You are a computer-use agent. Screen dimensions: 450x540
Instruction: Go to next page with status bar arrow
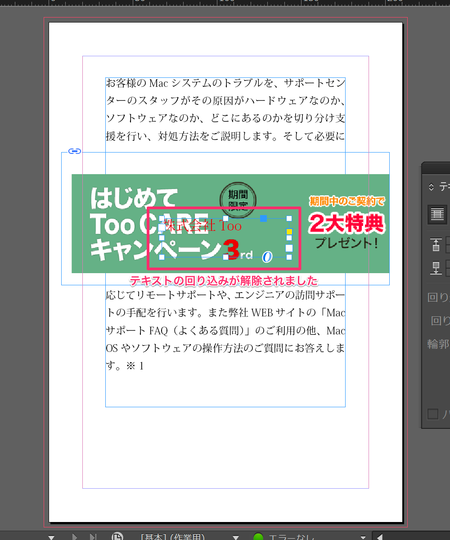(x=74, y=537)
